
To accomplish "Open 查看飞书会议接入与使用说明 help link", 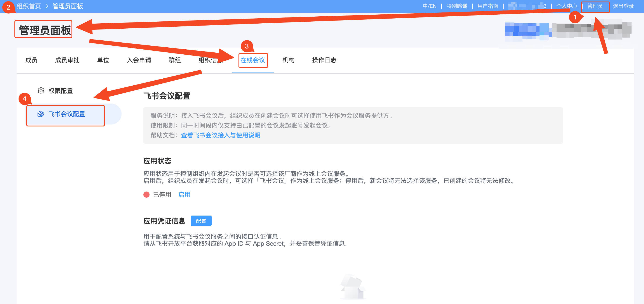I will 221,135.
